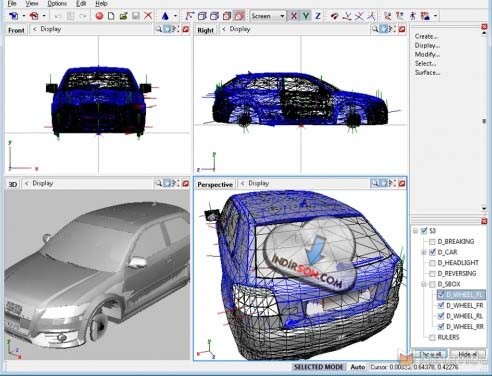Uncheck the D_WHEEL_FR checkbox
The width and height of the screenshot is (492, 376).
tap(441, 305)
